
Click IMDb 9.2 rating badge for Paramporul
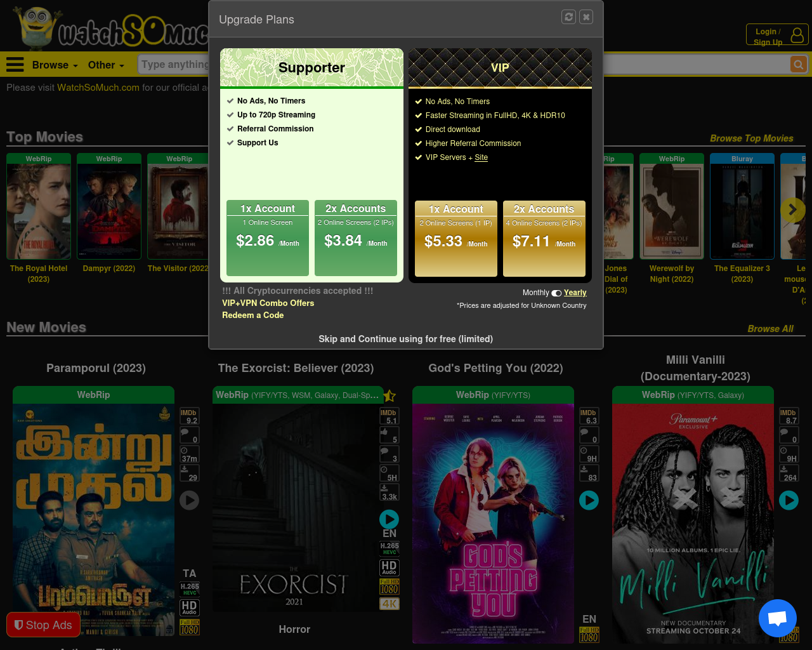point(189,416)
